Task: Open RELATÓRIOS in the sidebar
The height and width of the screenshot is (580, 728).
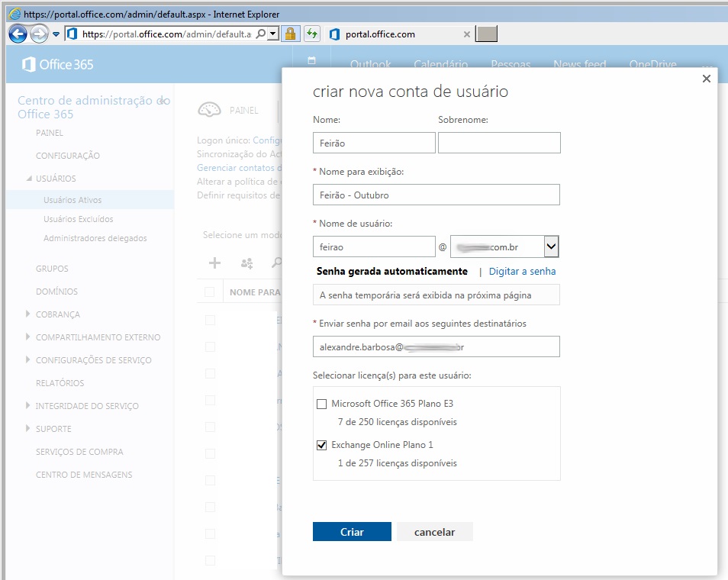Action: point(60,383)
